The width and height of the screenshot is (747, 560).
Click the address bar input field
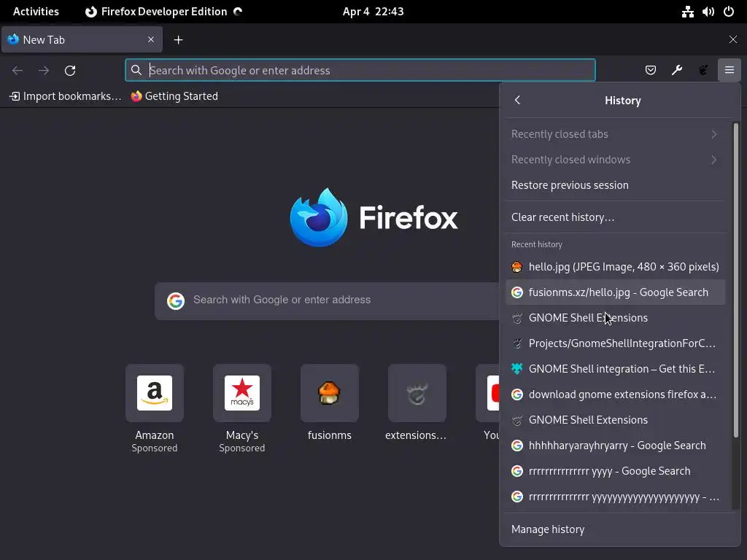(360, 71)
